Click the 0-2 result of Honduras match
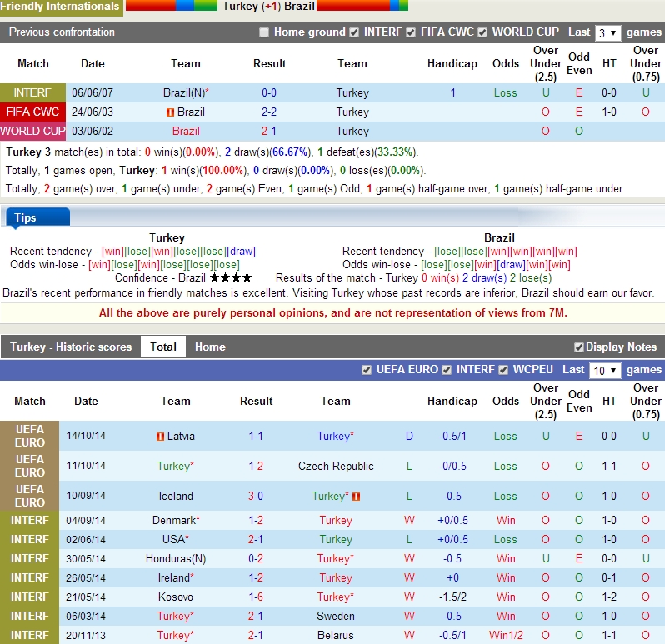 (x=256, y=558)
